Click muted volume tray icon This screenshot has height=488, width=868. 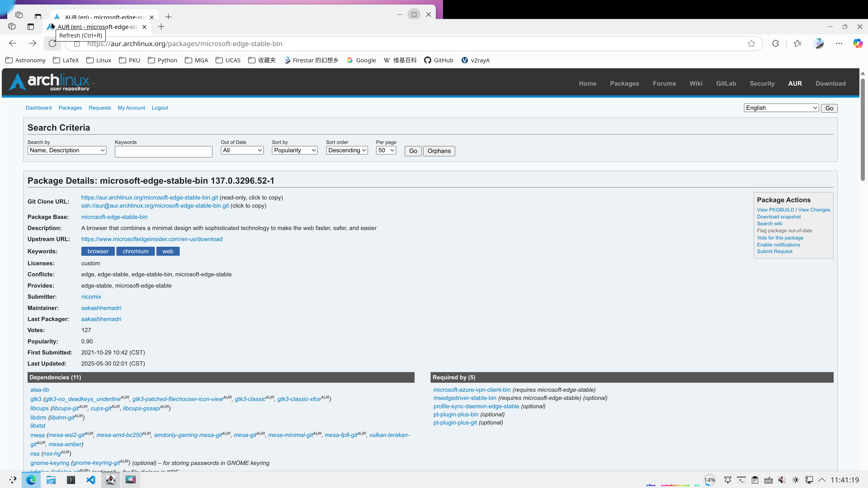(x=782, y=480)
